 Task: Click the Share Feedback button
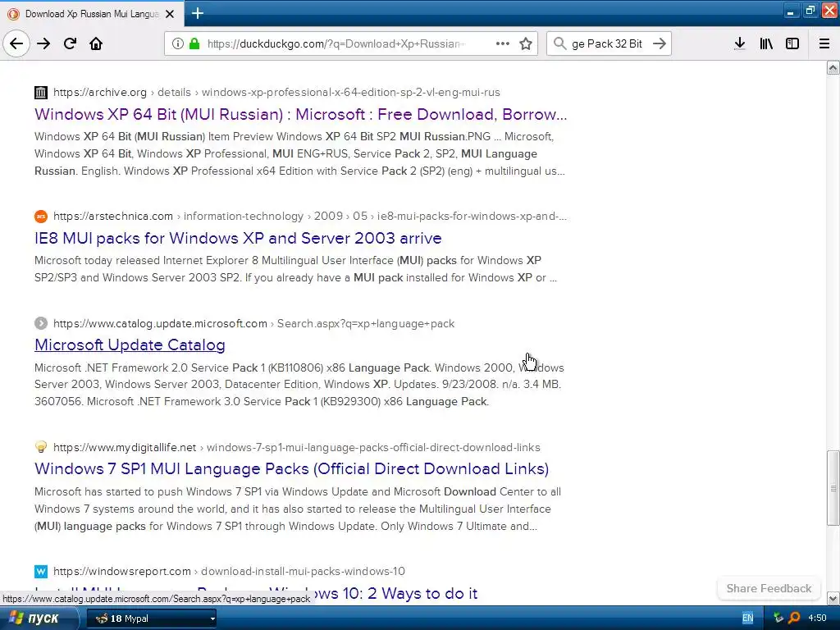pyautogui.click(x=769, y=588)
